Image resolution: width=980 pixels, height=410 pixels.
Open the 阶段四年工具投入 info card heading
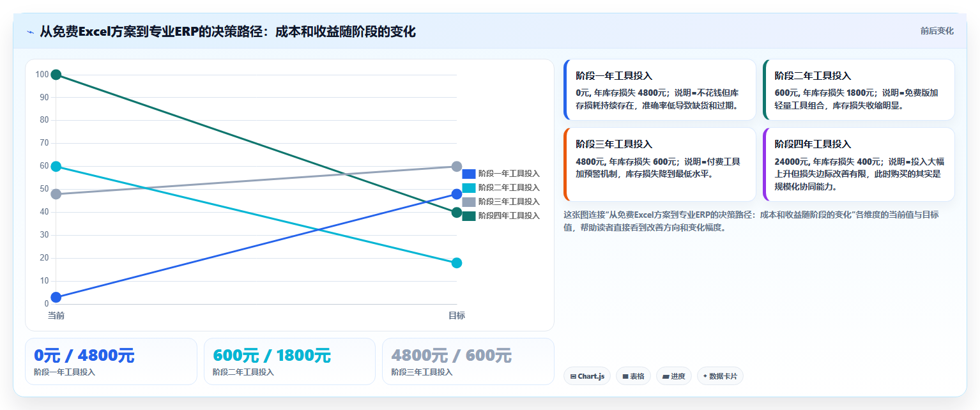[813, 144]
